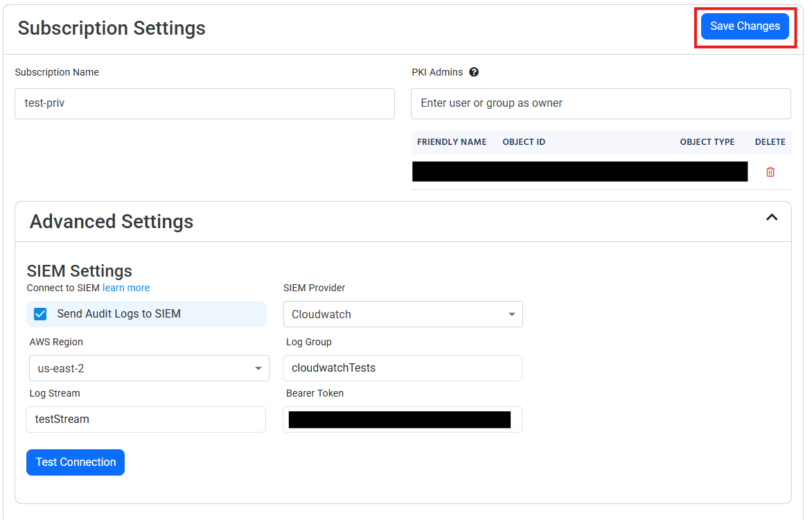The height and width of the screenshot is (520, 812).
Task: Open the PKI Admins help tooltip icon
Action: tap(474, 71)
